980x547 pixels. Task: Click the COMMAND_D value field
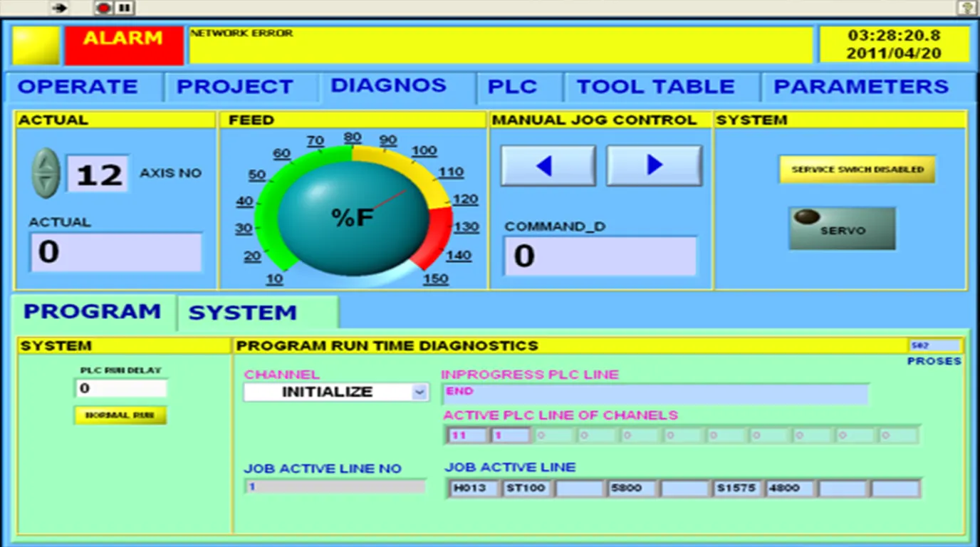(600, 256)
